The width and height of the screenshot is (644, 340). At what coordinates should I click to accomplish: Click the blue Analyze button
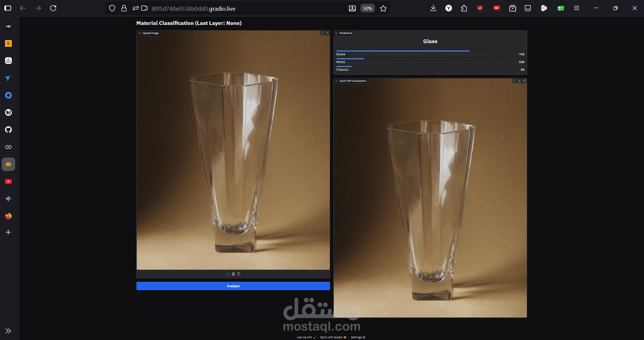click(233, 286)
